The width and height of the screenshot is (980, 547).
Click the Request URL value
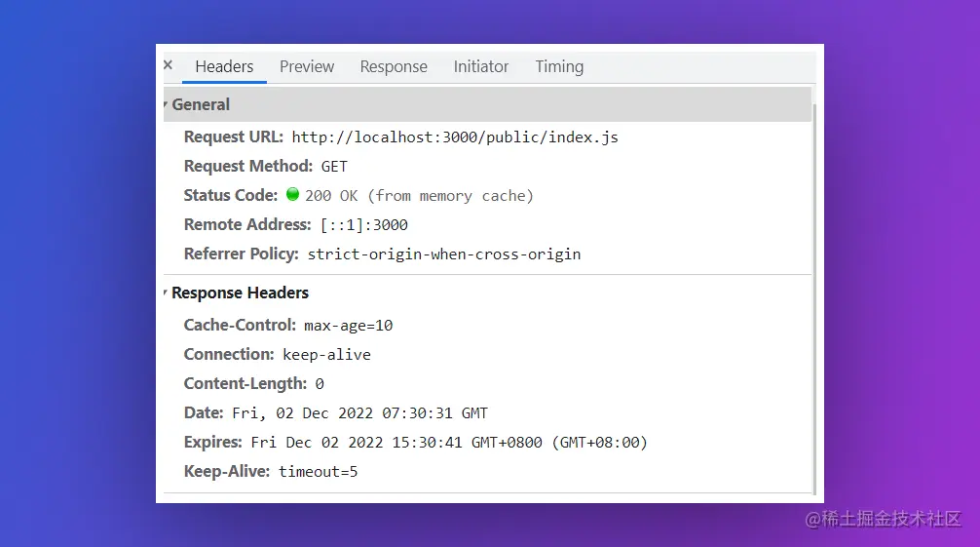(455, 137)
